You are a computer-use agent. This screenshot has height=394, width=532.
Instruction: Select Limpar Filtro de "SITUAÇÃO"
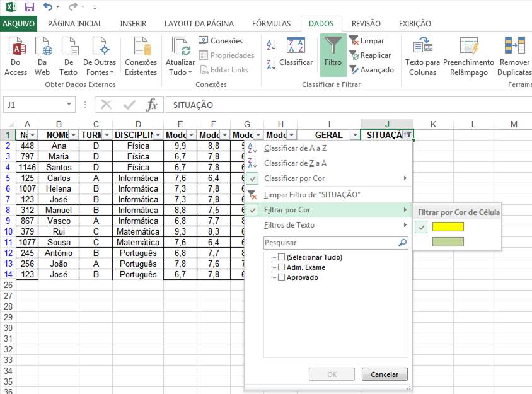click(328, 195)
